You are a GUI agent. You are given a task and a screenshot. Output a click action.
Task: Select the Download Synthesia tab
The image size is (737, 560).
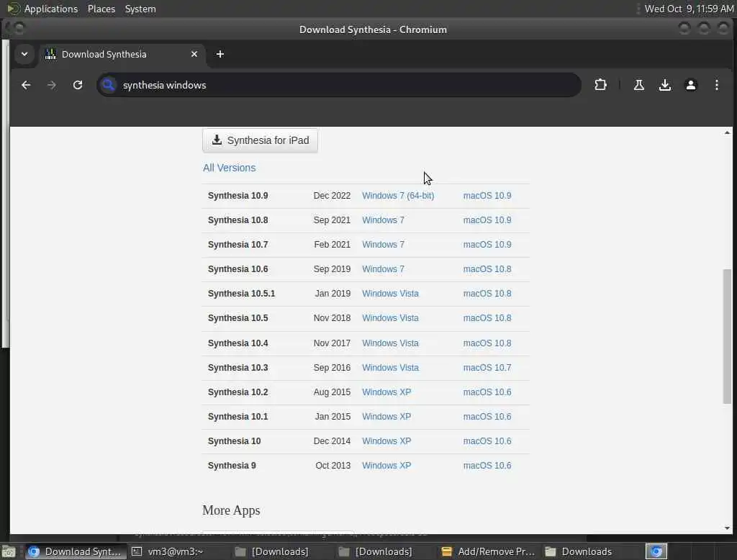(x=122, y=54)
